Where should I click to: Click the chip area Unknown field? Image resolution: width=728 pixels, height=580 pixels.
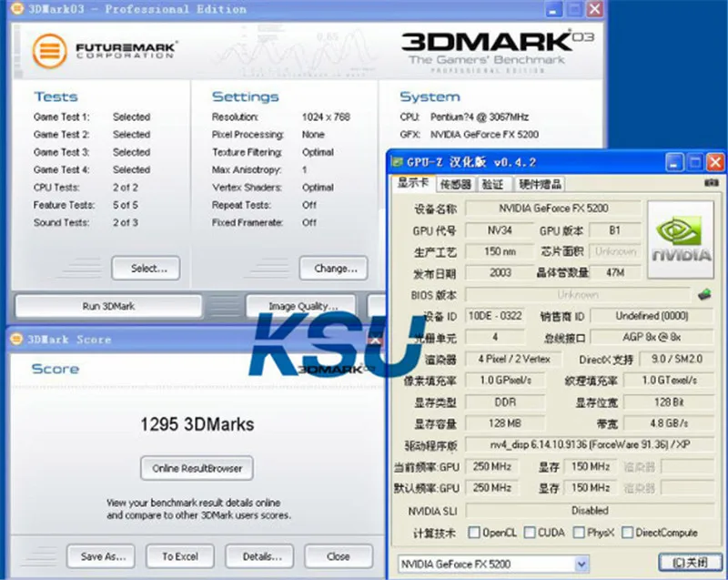point(615,250)
